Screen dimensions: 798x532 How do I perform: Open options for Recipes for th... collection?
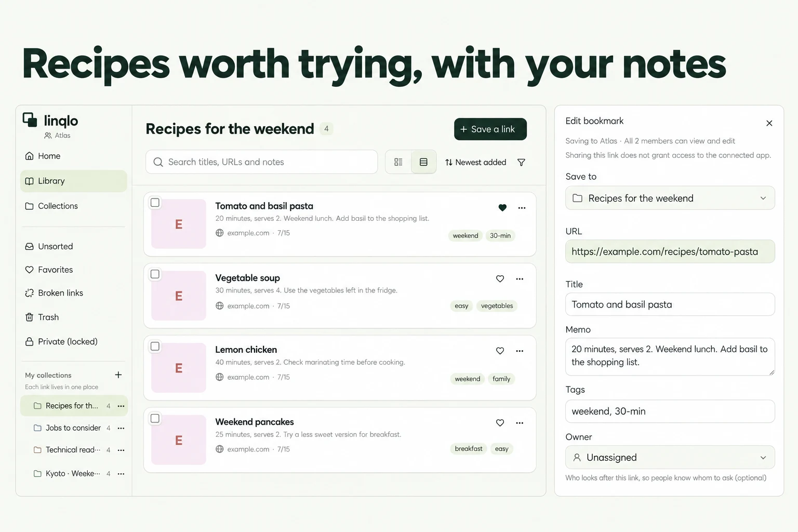click(x=121, y=406)
